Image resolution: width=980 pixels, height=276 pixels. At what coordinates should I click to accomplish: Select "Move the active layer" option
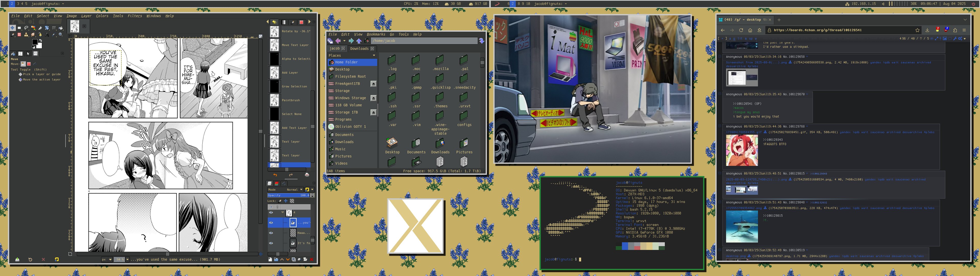(x=40, y=80)
